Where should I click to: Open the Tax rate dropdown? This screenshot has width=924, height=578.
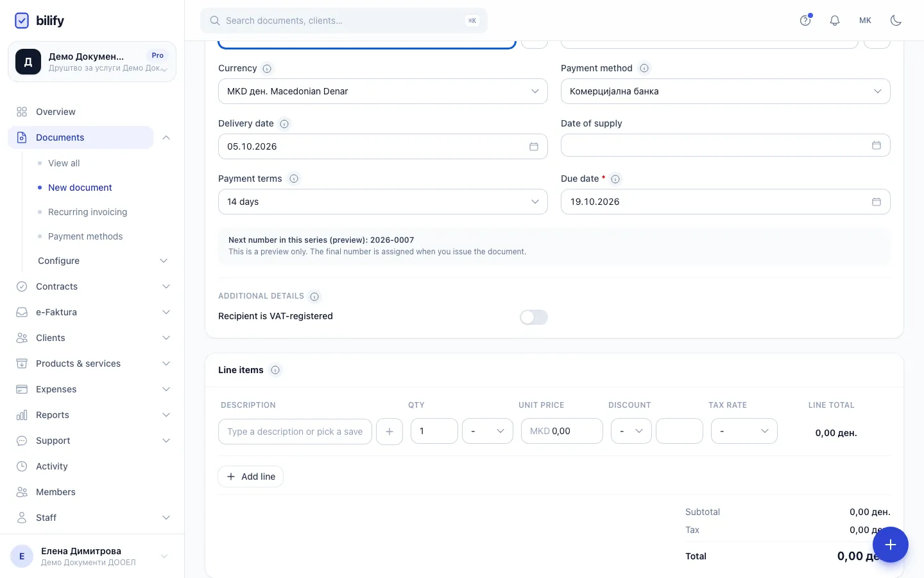click(744, 431)
